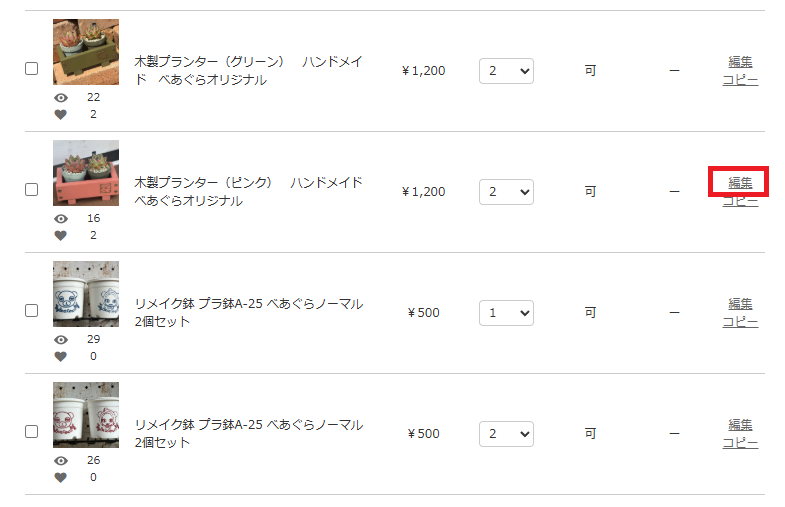
Task: Click the eye icon under red panda pots
Action: pos(61,461)
